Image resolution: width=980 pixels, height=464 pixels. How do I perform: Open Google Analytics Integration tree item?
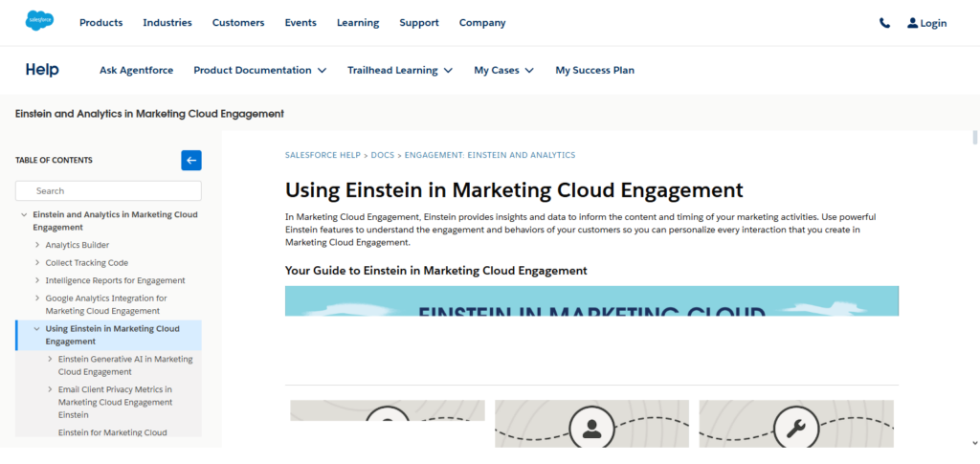pos(106,305)
